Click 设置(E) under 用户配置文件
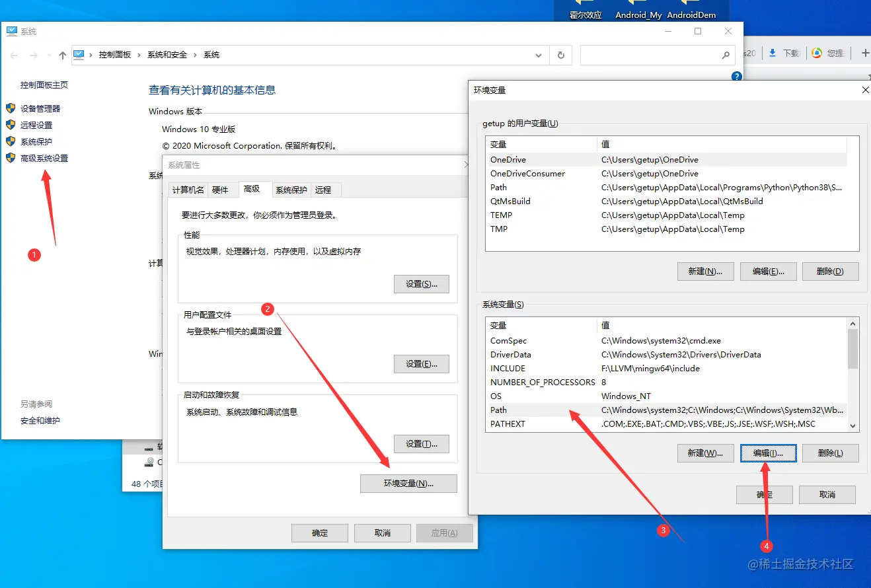This screenshot has height=588, width=871. click(x=422, y=364)
